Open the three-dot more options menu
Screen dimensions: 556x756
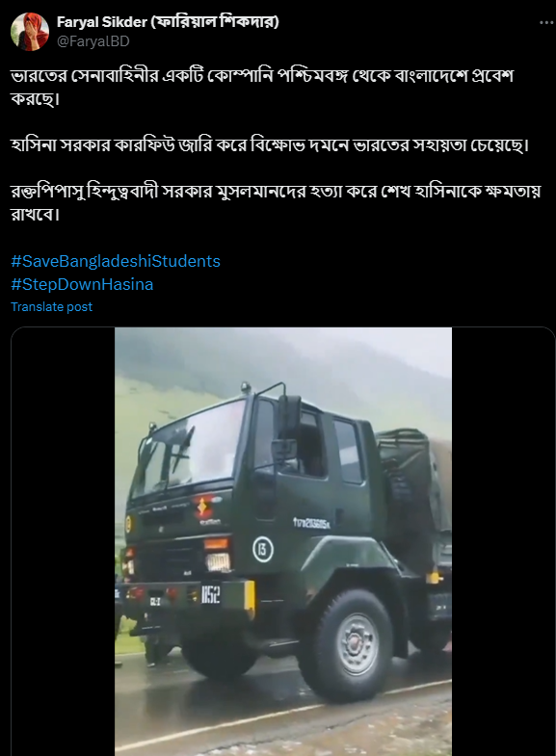[546, 23]
